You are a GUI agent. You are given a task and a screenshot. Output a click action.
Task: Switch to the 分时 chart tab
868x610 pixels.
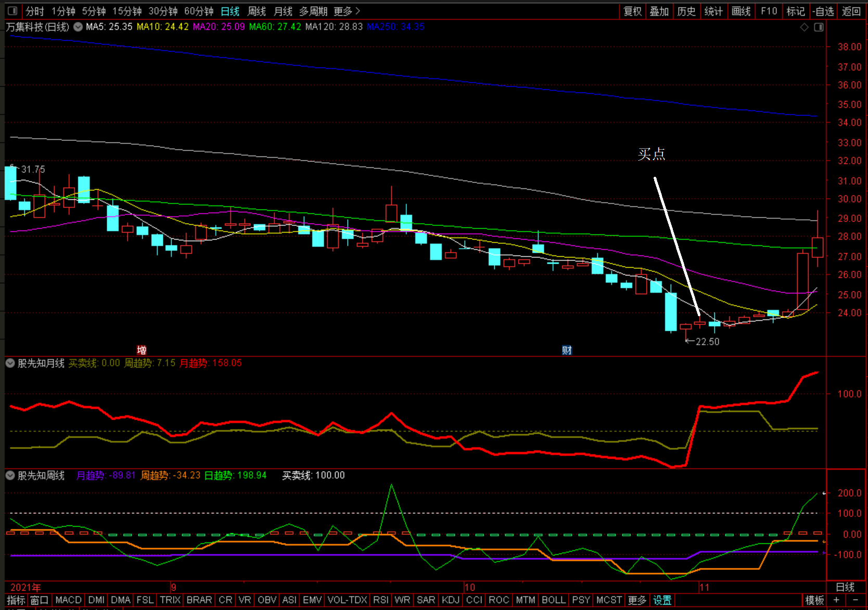(35, 11)
